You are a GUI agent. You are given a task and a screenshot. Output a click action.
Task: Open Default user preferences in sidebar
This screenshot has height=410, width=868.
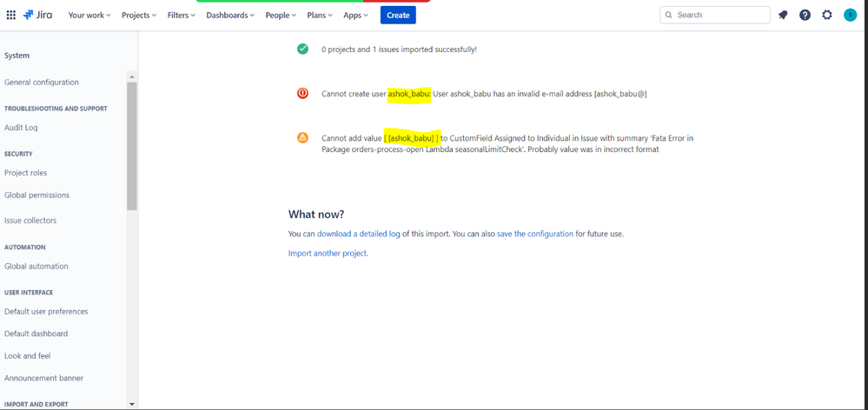pyautogui.click(x=46, y=312)
